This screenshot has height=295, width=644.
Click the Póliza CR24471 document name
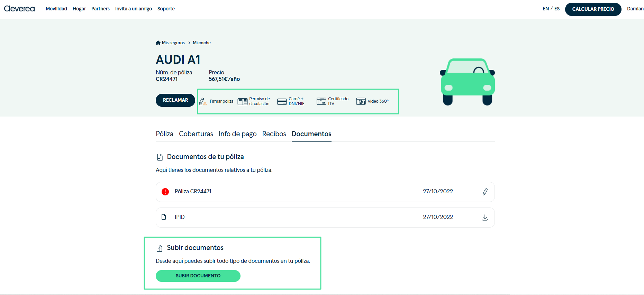[193, 192]
